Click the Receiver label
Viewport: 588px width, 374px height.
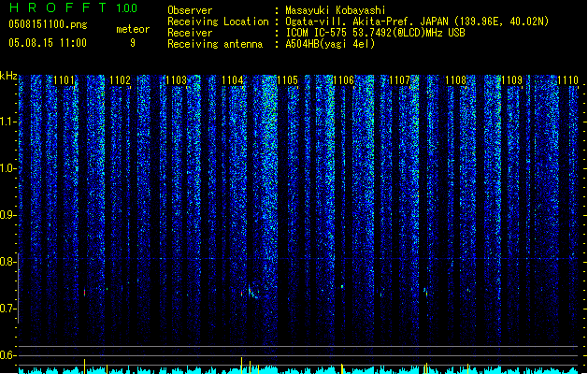(x=190, y=33)
